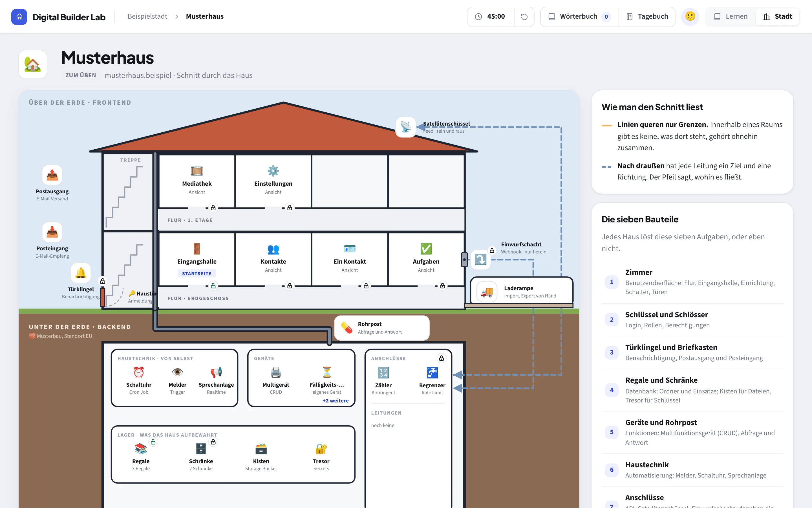Toggle the open lock on Eingangshalle door
This screenshot has height=508, width=812.
click(x=213, y=286)
